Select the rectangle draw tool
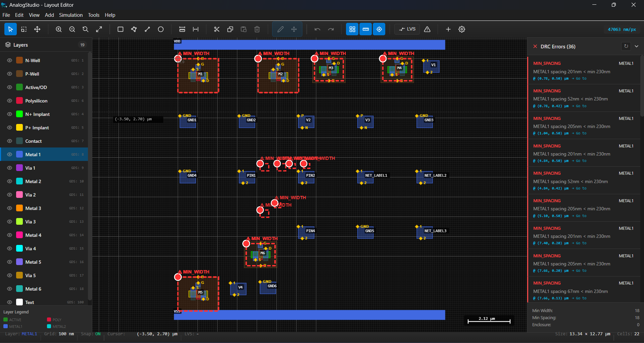 tap(120, 29)
